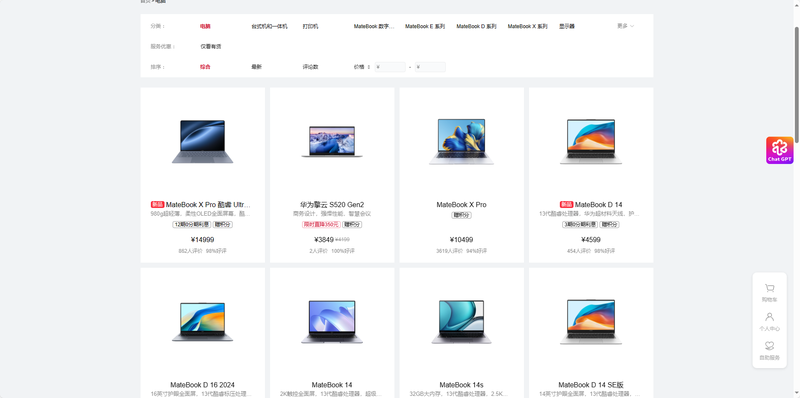Open the 华为擎云 S520 Gen2 product link
Screen dimensions: 800x398
coord(332,205)
